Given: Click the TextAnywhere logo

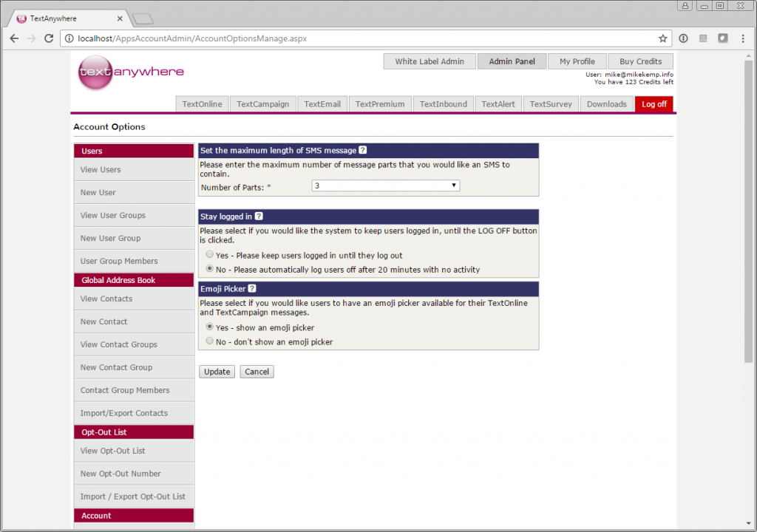Looking at the screenshot, I should (x=131, y=72).
